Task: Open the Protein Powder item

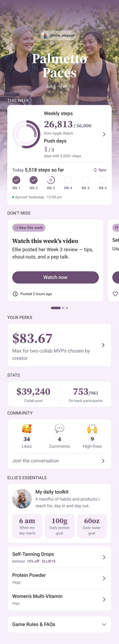Action: tap(59, 578)
